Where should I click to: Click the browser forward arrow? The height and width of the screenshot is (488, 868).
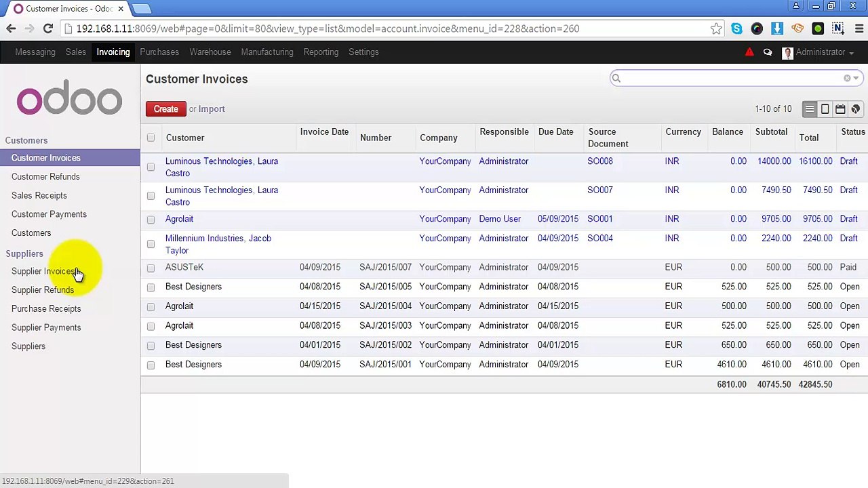tap(29, 28)
